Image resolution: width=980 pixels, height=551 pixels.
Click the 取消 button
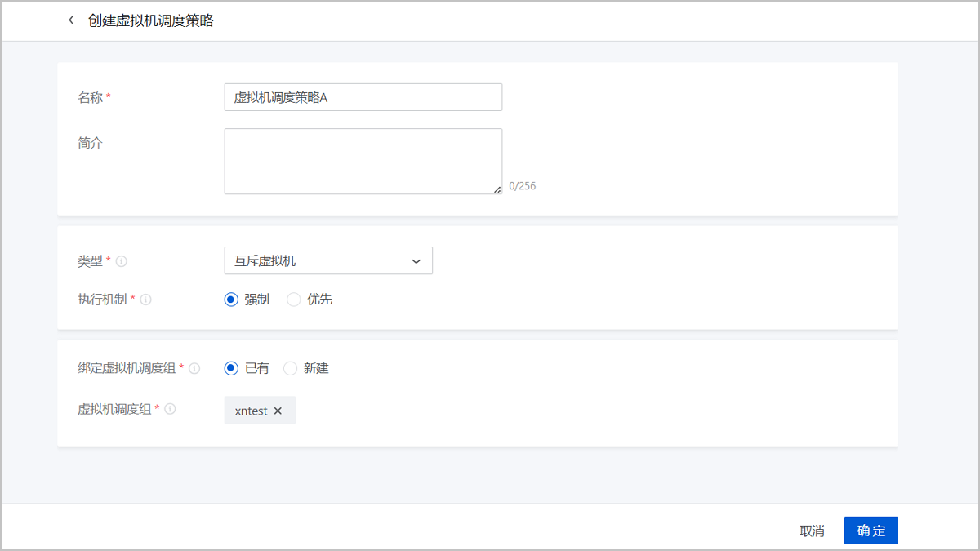click(x=812, y=531)
